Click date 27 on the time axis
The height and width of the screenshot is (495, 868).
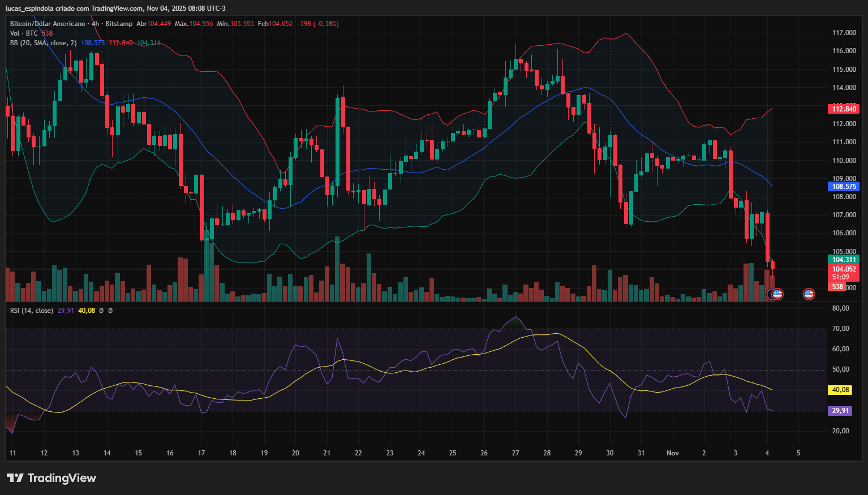[515, 453]
